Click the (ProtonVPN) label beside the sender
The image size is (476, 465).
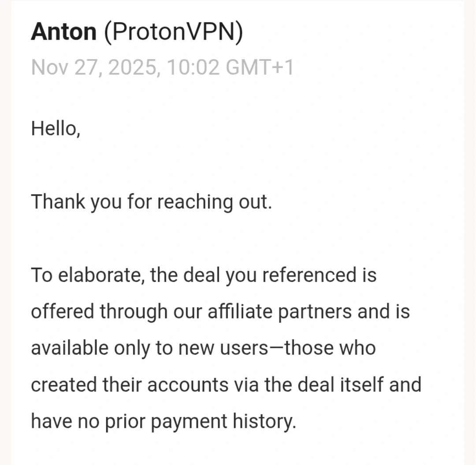point(173,32)
